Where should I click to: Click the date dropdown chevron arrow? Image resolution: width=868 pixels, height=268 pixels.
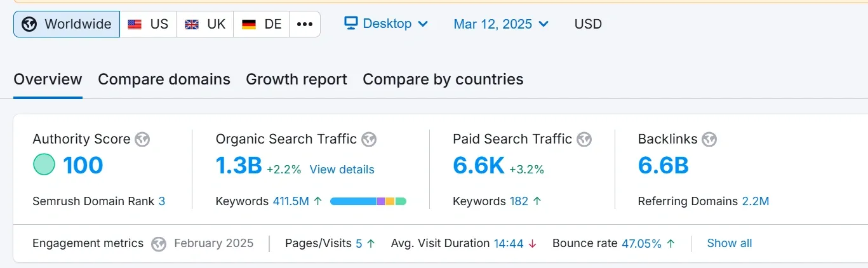tap(544, 24)
